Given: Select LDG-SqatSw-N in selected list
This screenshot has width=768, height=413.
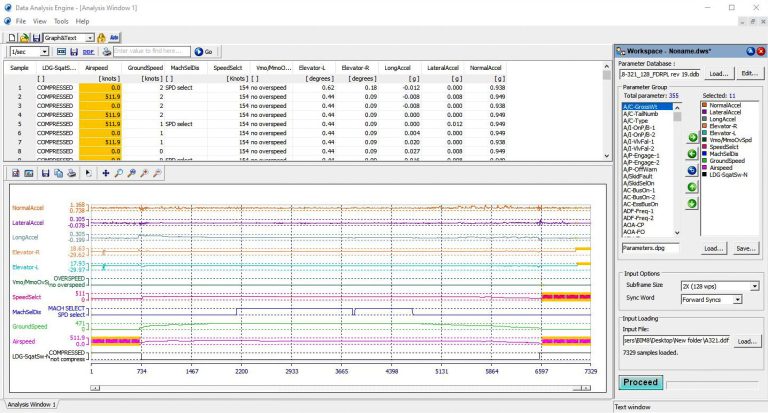Looking at the screenshot, I should click(728, 174).
